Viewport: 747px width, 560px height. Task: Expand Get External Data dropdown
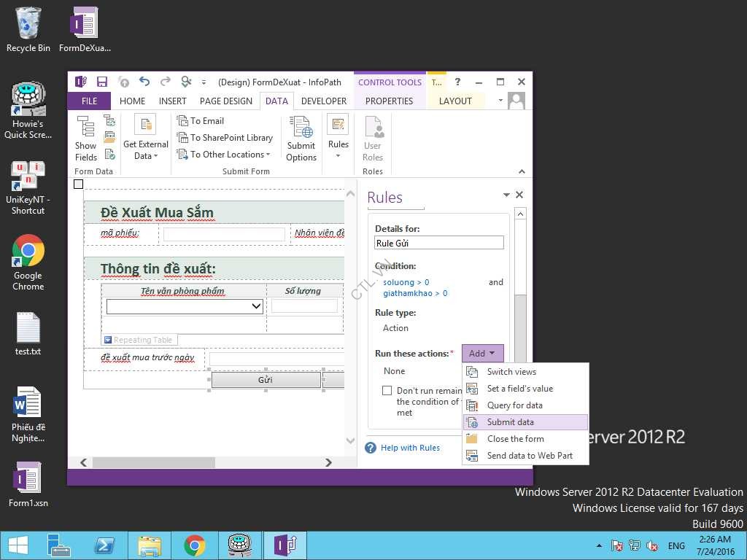pyautogui.click(x=145, y=139)
